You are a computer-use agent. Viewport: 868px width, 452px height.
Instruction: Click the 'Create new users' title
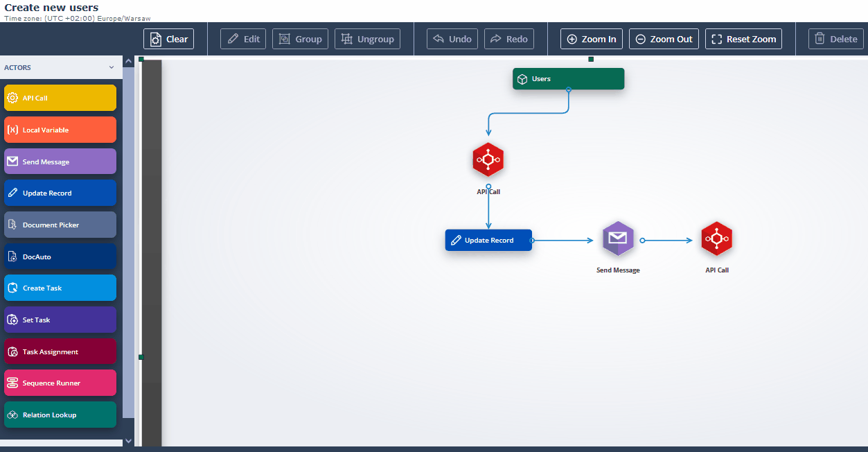tap(51, 8)
